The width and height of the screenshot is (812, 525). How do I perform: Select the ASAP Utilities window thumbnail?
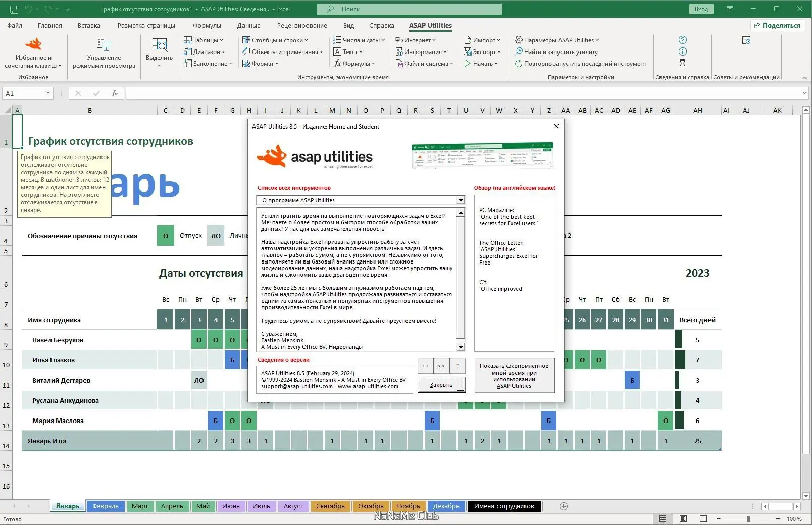(x=482, y=155)
